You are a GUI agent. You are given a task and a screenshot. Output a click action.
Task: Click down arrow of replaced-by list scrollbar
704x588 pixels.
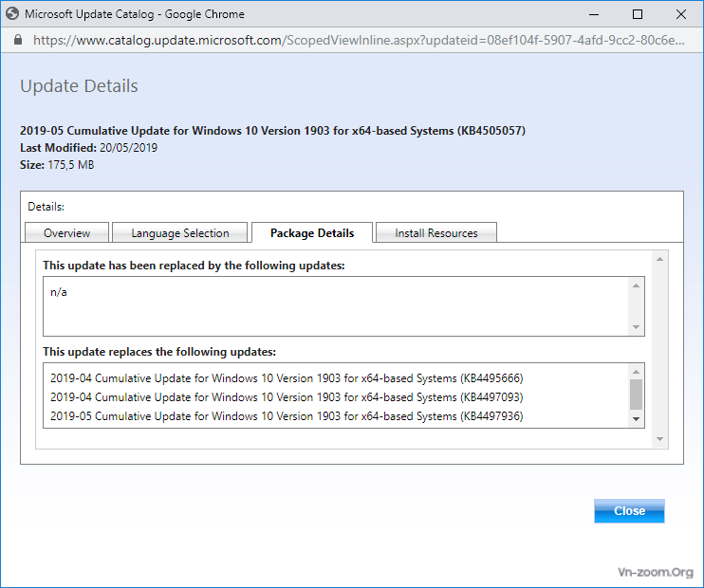click(x=636, y=327)
